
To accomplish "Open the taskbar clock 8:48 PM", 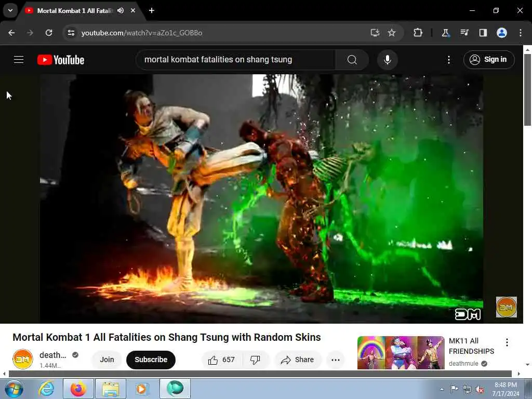I will click(506, 389).
